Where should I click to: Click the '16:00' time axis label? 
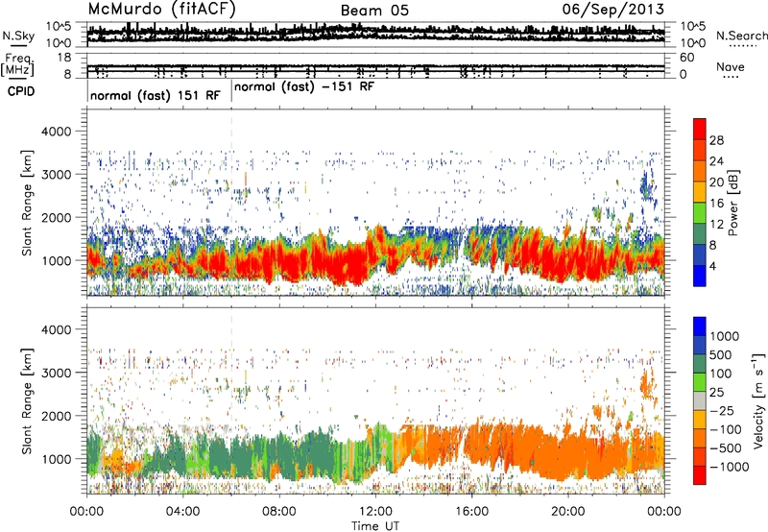(x=472, y=512)
